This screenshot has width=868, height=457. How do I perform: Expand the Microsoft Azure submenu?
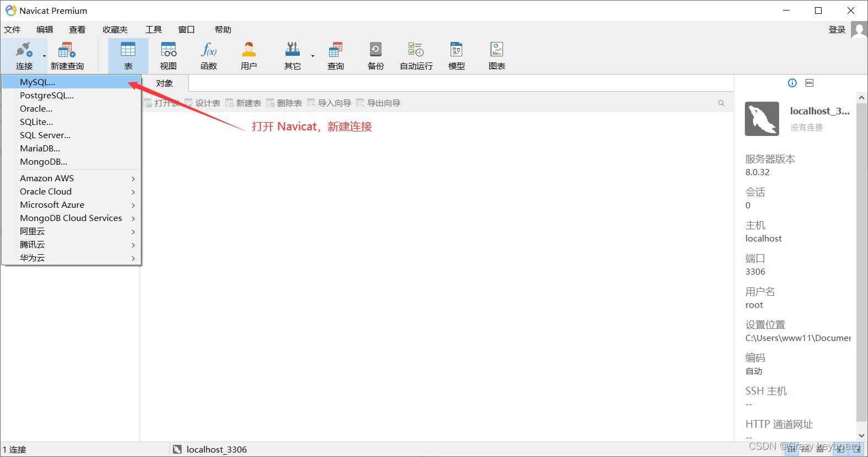coord(71,204)
